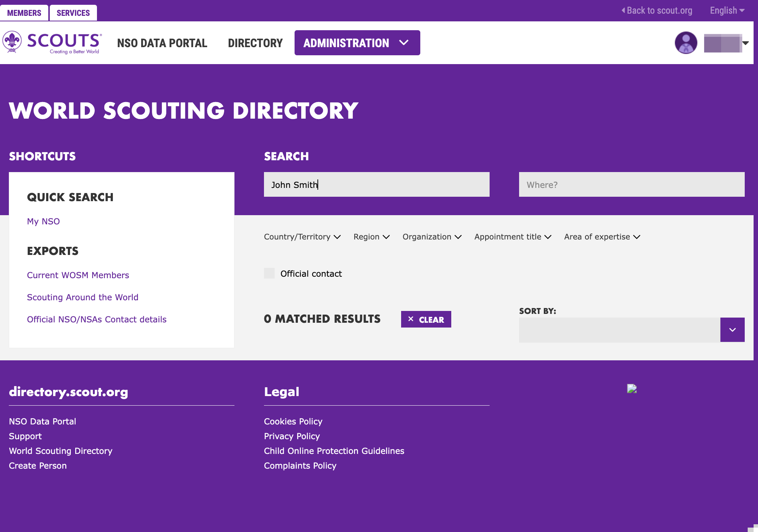The width and height of the screenshot is (758, 532).
Task: Open the Privacy Policy
Action: [x=292, y=436]
